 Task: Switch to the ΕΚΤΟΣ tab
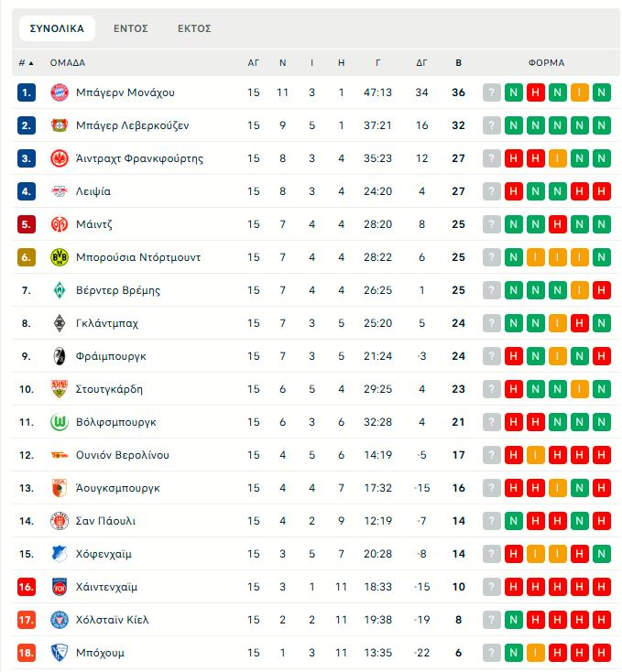point(194,28)
